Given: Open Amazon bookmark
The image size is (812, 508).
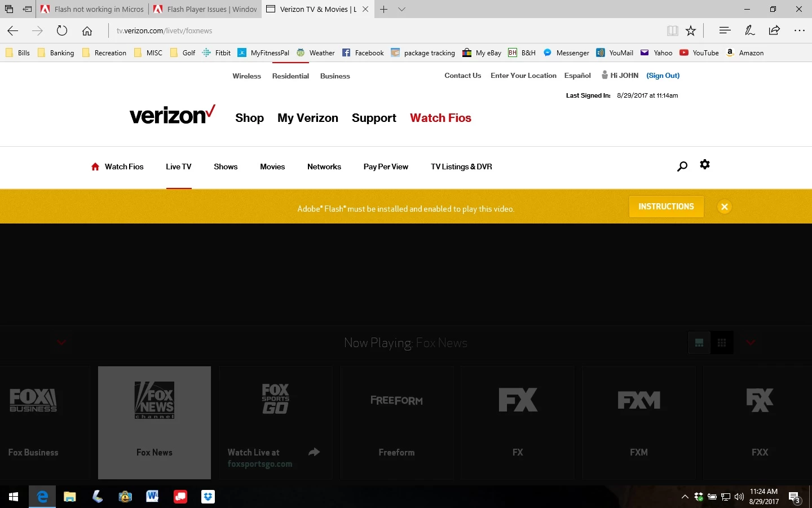Looking at the screenshot, I should pos(745,53).
